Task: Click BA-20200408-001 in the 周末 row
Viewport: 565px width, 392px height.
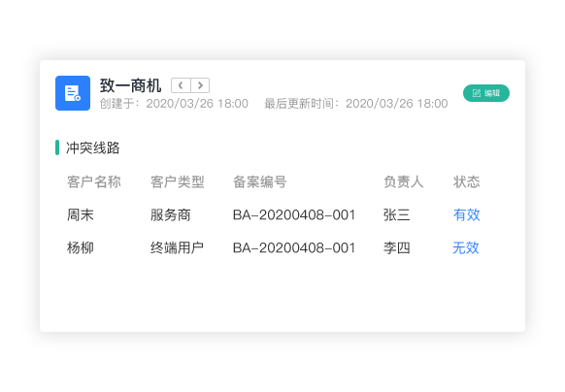Action: 294,215
